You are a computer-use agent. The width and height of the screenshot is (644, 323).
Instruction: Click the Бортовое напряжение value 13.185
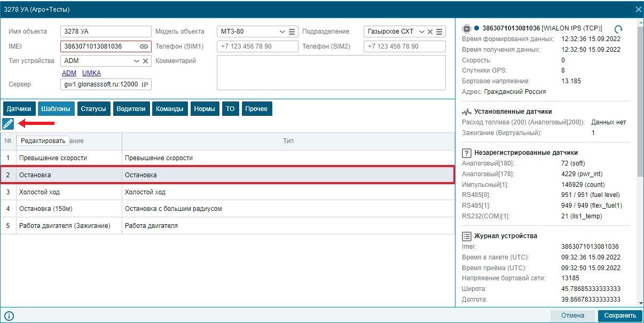571,81
